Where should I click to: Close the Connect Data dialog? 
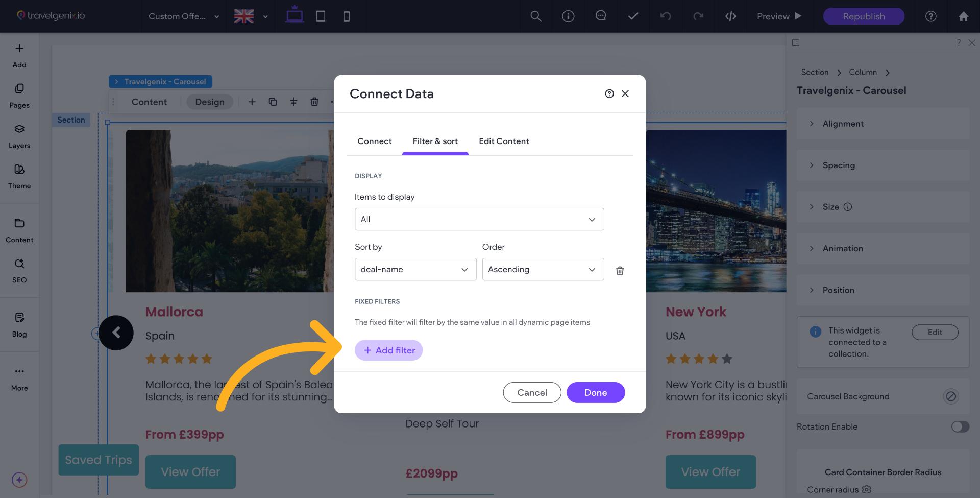pyautogui.click(x=625, y=93)
